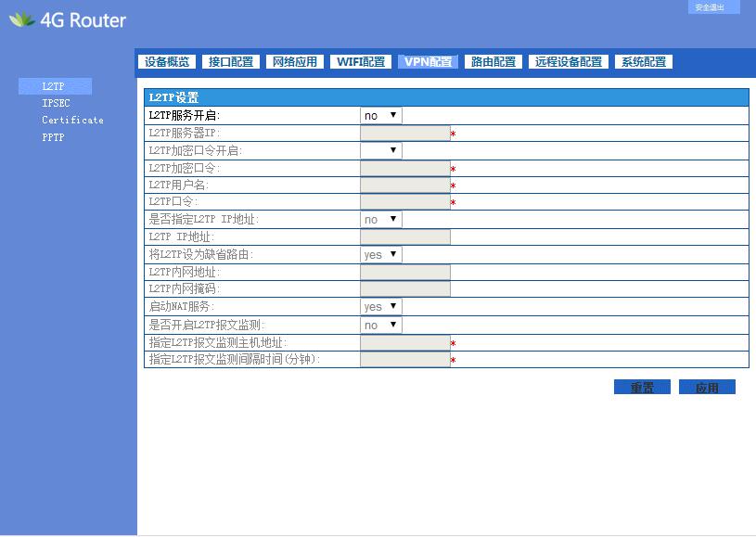Expand the 是否开启L2TP报文监测 dropdown

(380, 325)
